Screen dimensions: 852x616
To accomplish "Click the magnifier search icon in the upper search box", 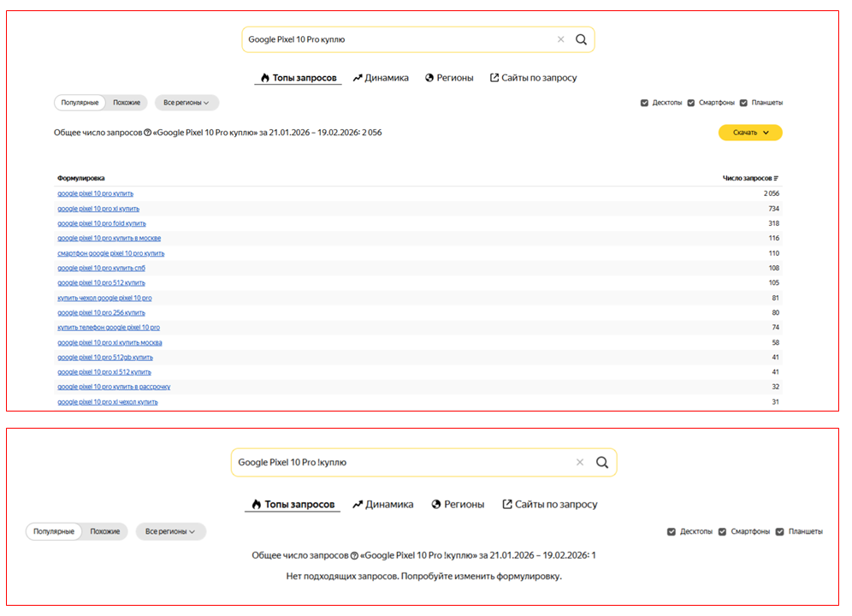I will [x=581, y=39].
